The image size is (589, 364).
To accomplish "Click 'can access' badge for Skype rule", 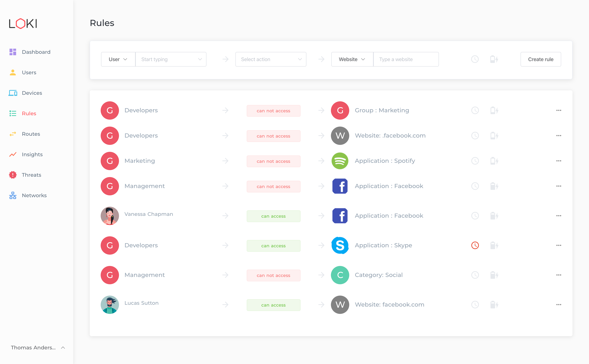I will click(x=273, y=246).
